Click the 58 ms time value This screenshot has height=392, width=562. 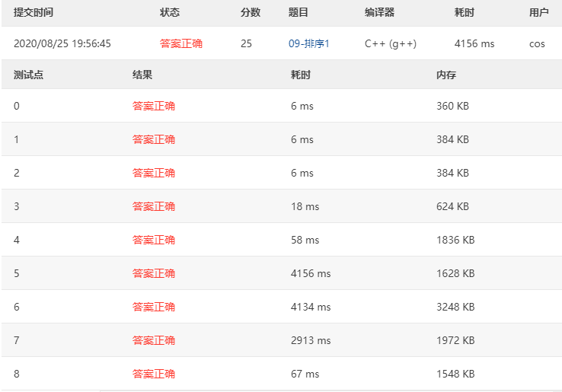pyautogui.click(x=305, y=240)
